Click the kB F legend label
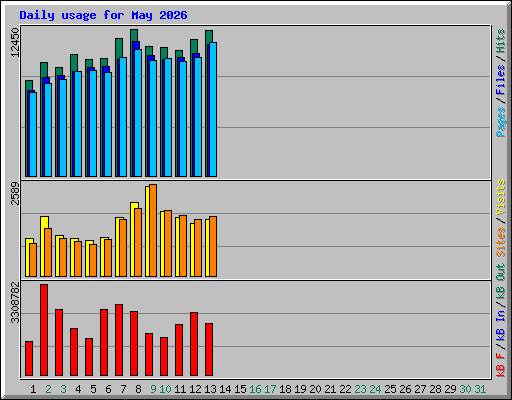Screen dimensions: 512x400 click(x=501, y=365)
